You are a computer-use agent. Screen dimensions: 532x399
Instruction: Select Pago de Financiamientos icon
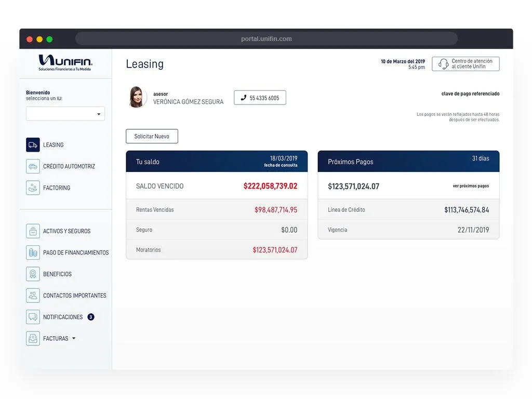[x=32, y=252]
